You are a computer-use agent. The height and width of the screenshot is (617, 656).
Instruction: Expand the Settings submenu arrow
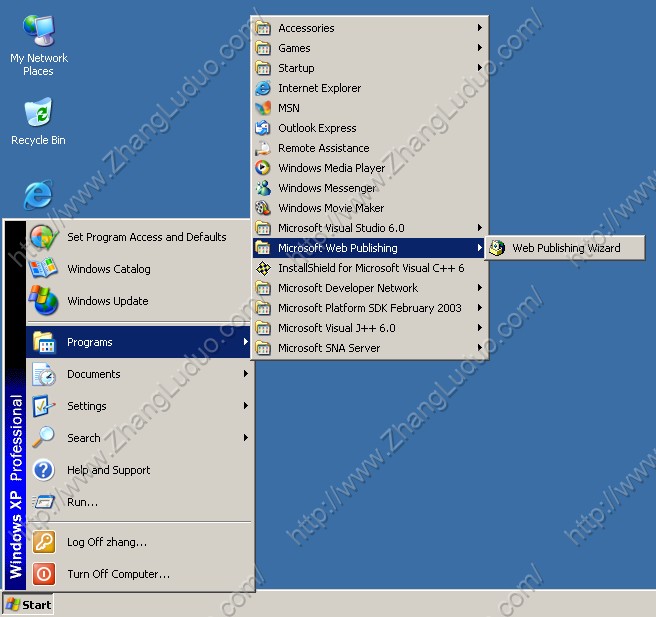(246, 405)
